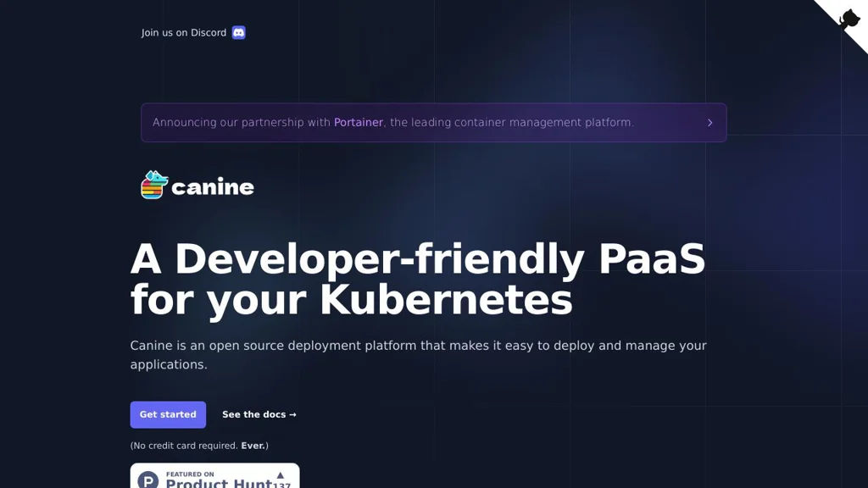Open the Portainer link in announcement
Screen dimensions: 868x488
point(359,122)
